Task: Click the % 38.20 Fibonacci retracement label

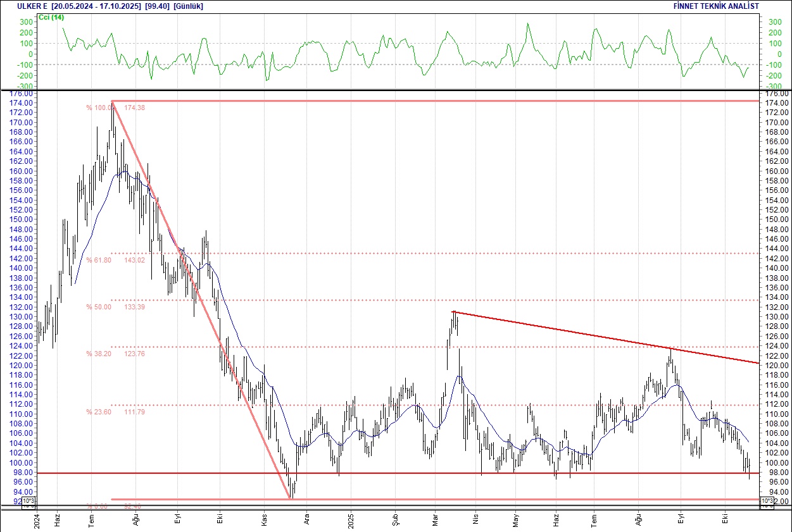Action: (99, 354)
